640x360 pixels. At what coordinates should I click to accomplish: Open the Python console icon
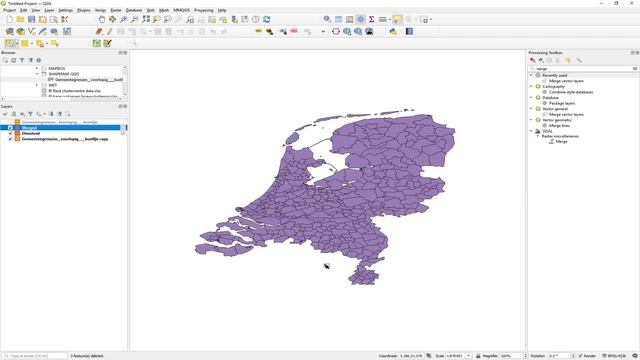tap(393, 31)
